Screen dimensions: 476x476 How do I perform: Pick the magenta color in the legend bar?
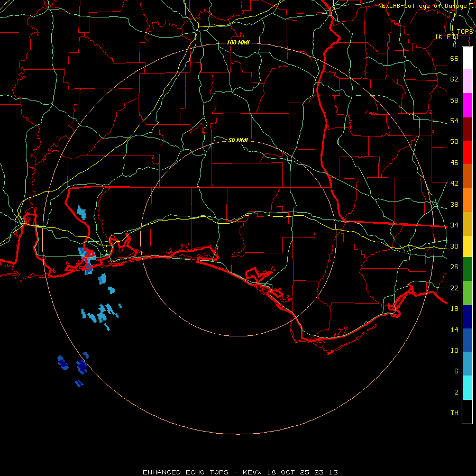(x=467, y=105)
